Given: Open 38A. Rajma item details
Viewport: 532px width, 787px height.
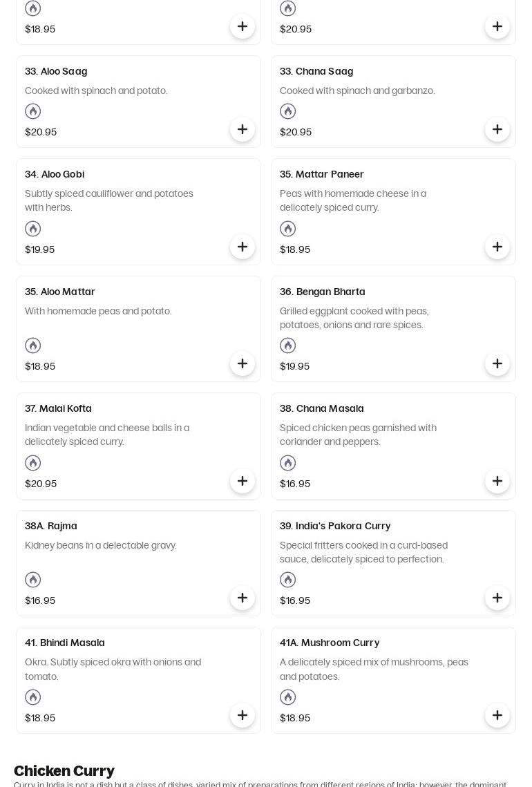Looking at the screenshot, I should point(51,526).
